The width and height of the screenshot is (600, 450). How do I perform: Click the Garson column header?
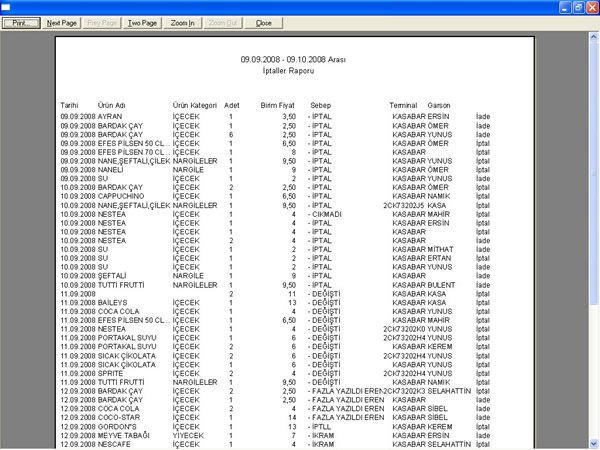[x=439, y=105]
